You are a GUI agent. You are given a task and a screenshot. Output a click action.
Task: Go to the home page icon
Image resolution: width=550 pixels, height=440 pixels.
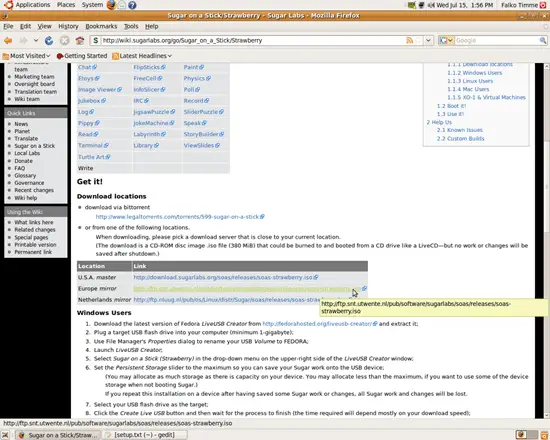click(80, 41)
